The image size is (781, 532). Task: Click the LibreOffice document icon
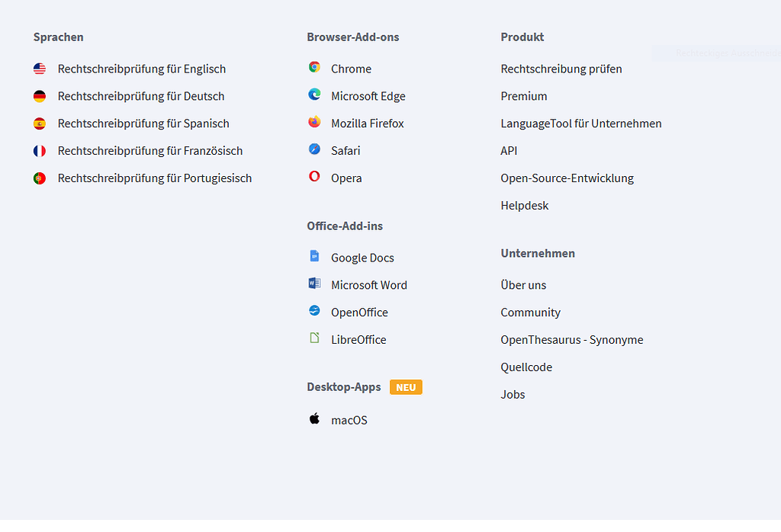coord(314,338)
